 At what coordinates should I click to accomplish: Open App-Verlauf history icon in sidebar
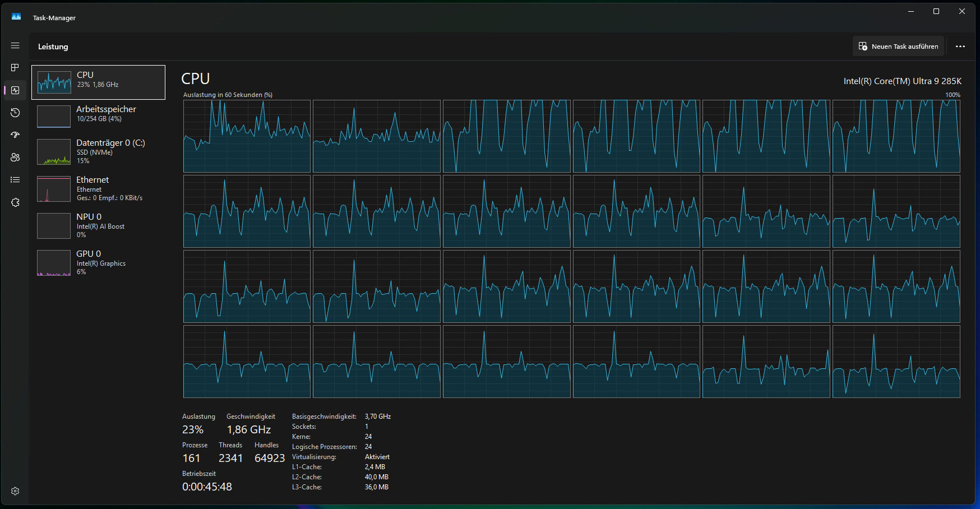coord(15,113)
